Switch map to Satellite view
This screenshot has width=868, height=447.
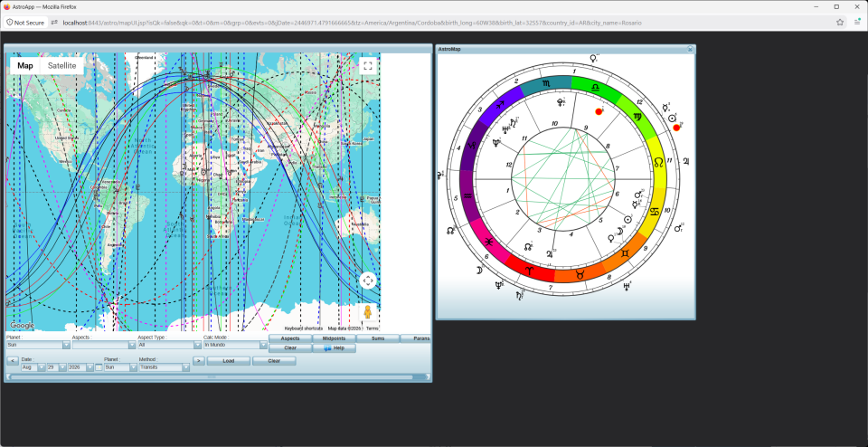(62, 65)
